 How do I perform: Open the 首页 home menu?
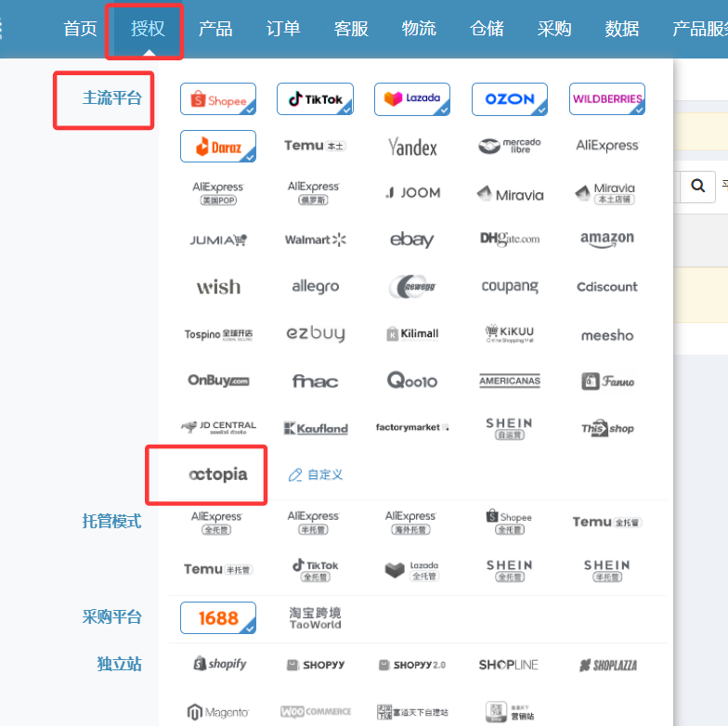[x=80, y=29]
